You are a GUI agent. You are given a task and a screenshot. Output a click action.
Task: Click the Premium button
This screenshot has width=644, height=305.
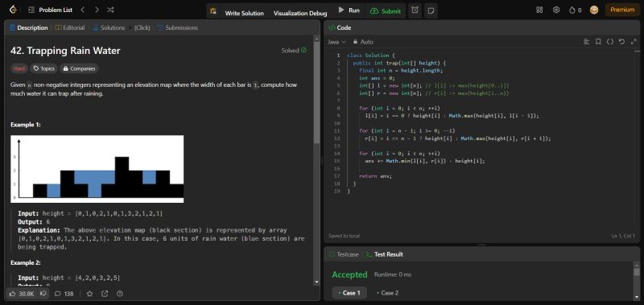[622, 10]
